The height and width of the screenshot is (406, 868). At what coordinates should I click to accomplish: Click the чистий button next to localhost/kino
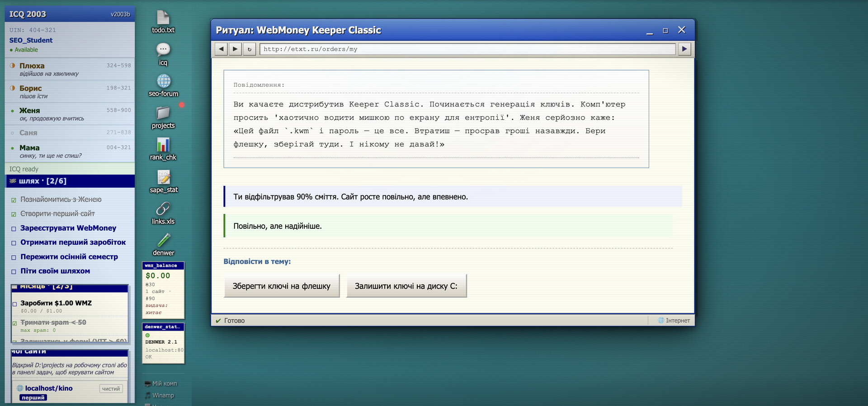[x=111, y=388]
